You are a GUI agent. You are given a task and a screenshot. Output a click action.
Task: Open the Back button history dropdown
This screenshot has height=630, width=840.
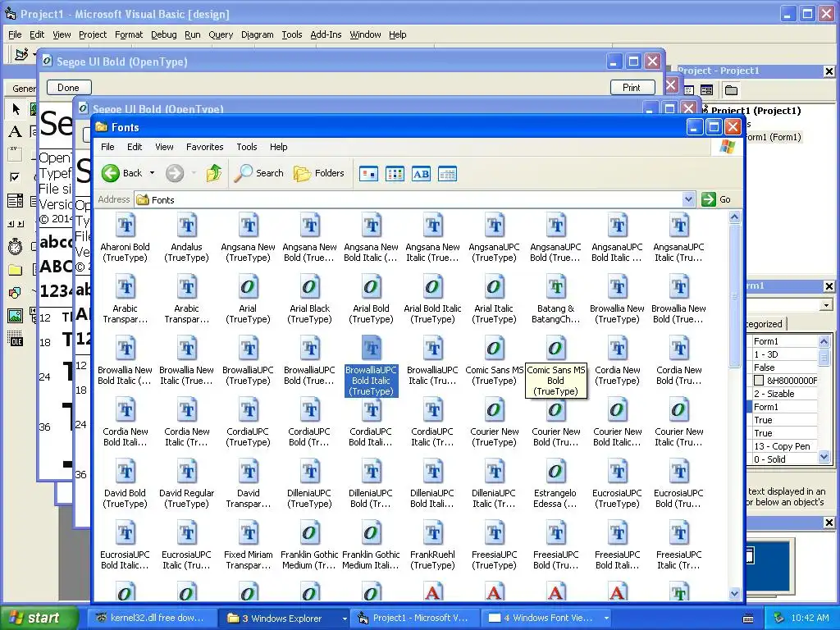click(x=152, y=173)
